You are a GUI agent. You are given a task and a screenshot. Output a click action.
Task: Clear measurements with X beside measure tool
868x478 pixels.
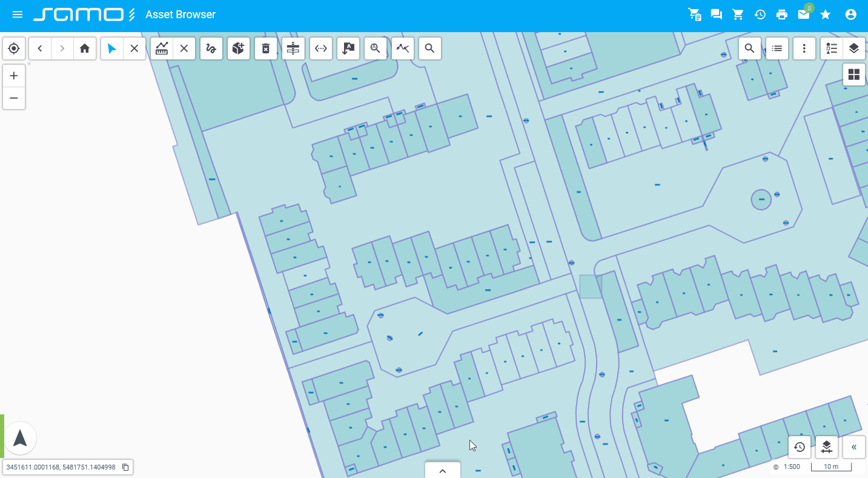184,48
